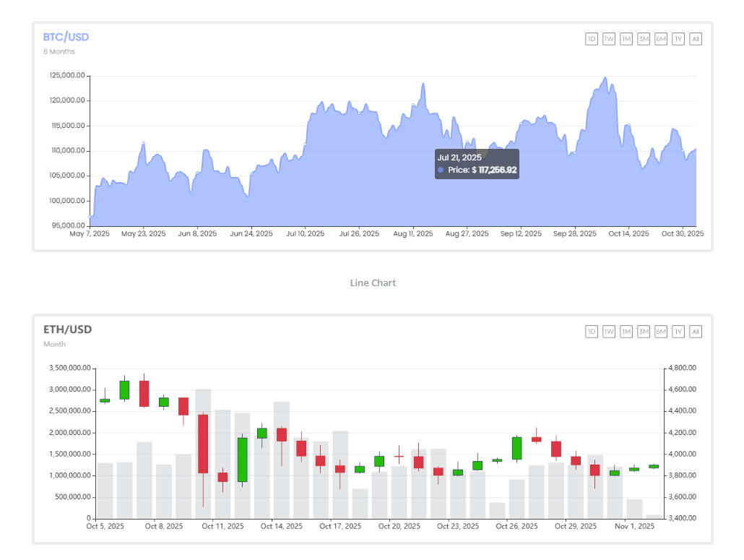
Task: Select All range on BTC/USD chart
Action: click(x=696, y=39)
